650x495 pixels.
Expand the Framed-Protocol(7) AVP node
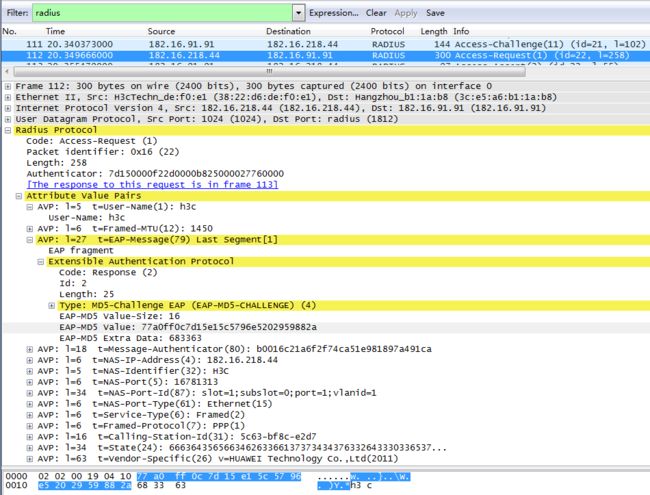coord(29,426)
